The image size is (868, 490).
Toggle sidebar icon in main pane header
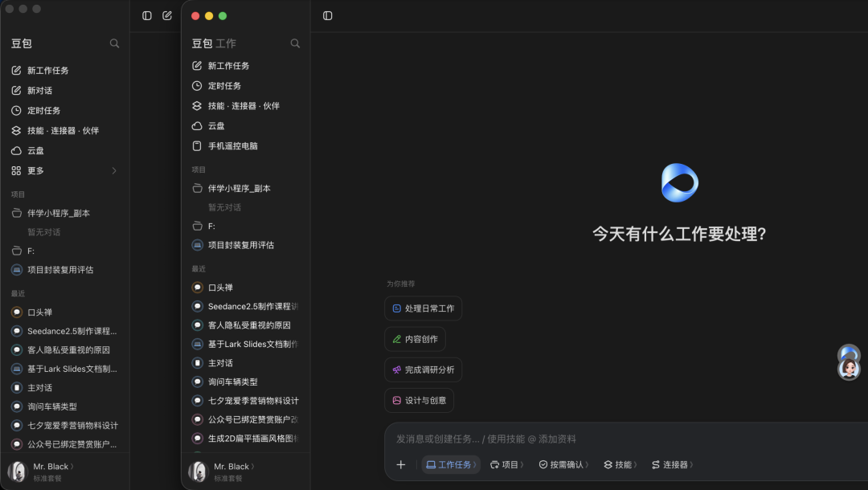[328, 15]
